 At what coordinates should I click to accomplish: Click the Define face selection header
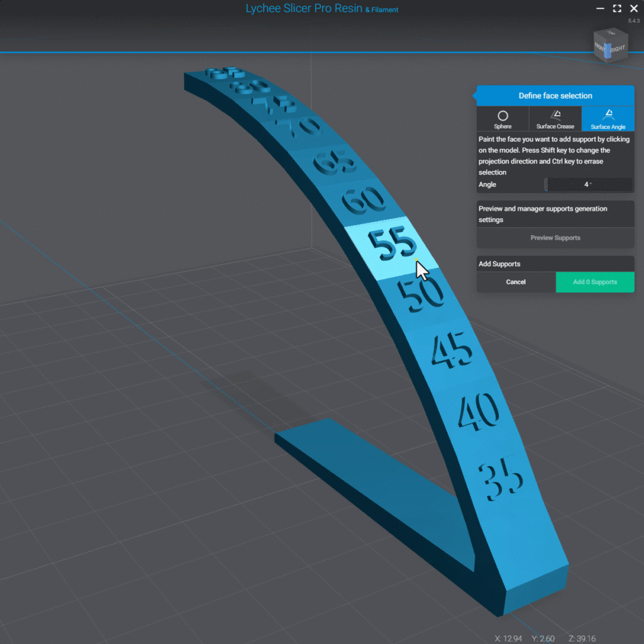pyautogui.click(x=555, y=96)
